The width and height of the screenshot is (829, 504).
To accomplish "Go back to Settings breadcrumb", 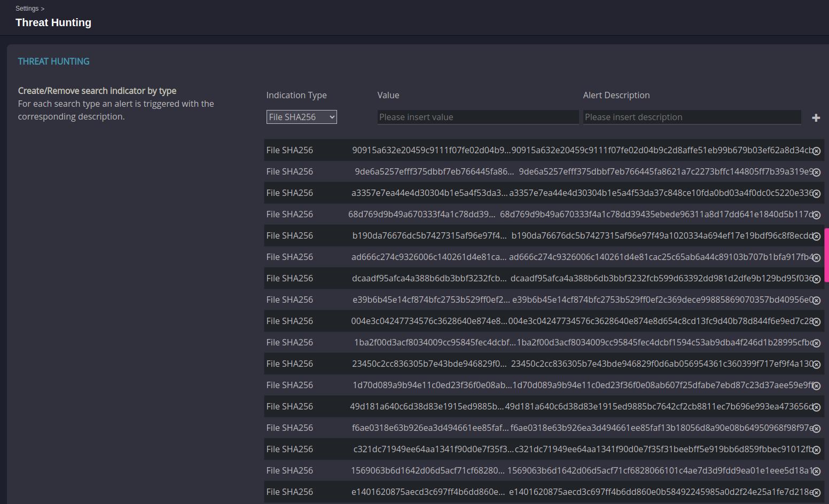I will pos(27,9).
